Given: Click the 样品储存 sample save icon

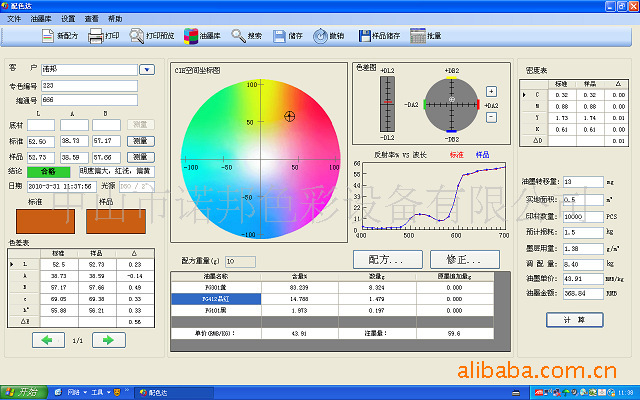Looking at the screenshot, I should click(x=364, y=36).
